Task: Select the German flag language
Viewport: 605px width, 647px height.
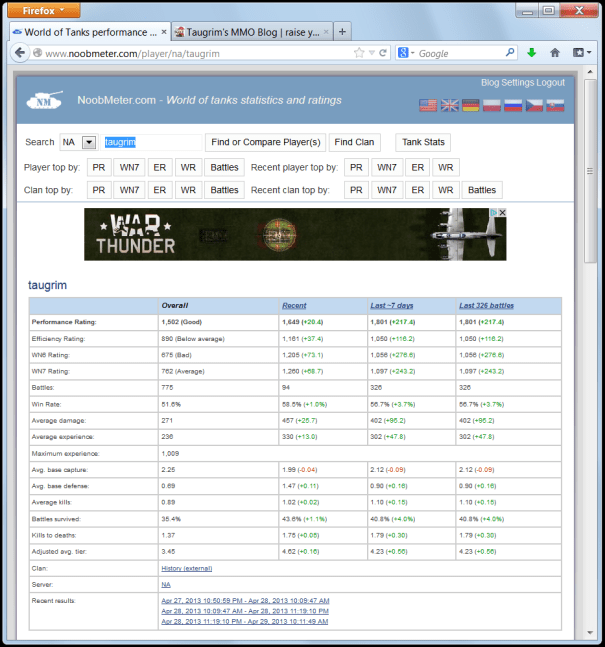Action: point(470,105)
